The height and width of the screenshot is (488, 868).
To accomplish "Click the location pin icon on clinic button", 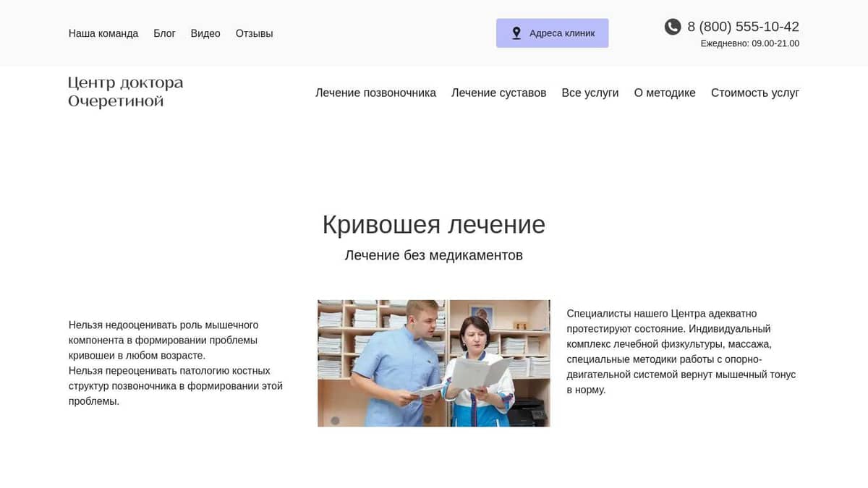I will click(516, 33).
